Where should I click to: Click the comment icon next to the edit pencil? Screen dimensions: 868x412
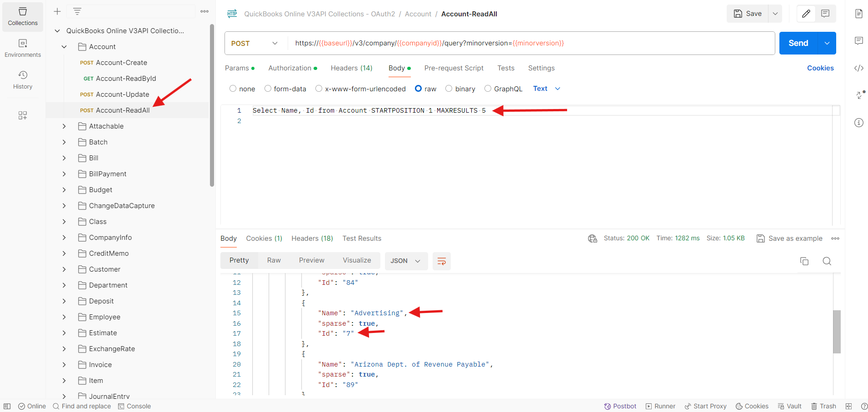pyautogui.click(x=825, y=14)
